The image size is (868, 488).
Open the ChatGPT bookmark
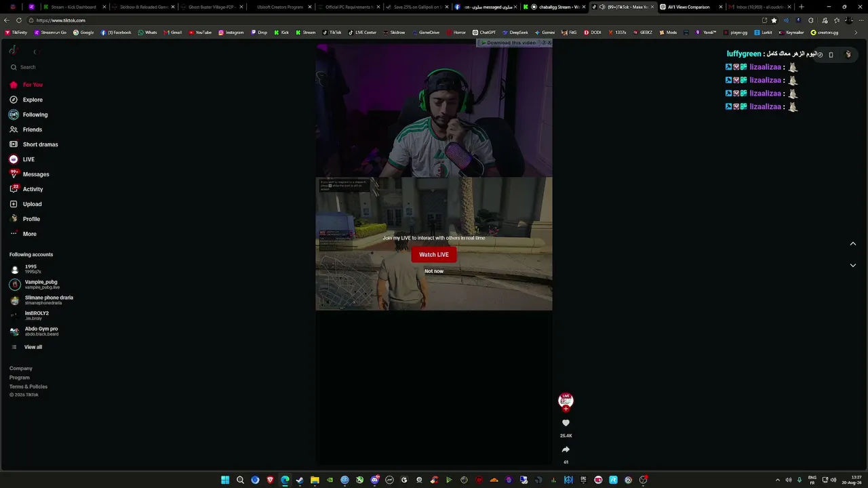pyautogui.click(x=484, y=33)
